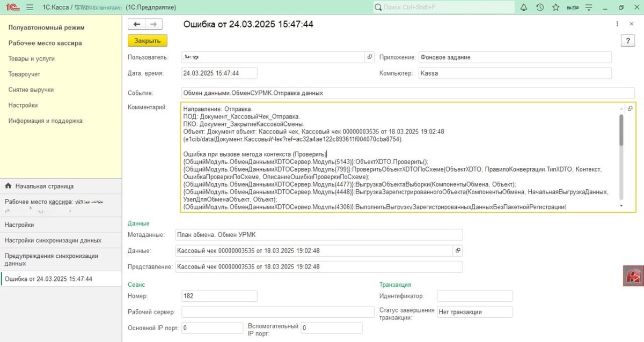The image size is (644, 342).
Task: Open help with the question mark button
Action: 627,41
